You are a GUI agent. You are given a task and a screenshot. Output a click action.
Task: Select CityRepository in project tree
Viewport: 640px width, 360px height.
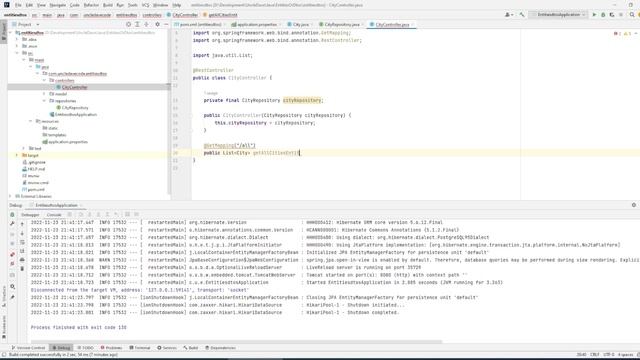click(x=75, y=108)
